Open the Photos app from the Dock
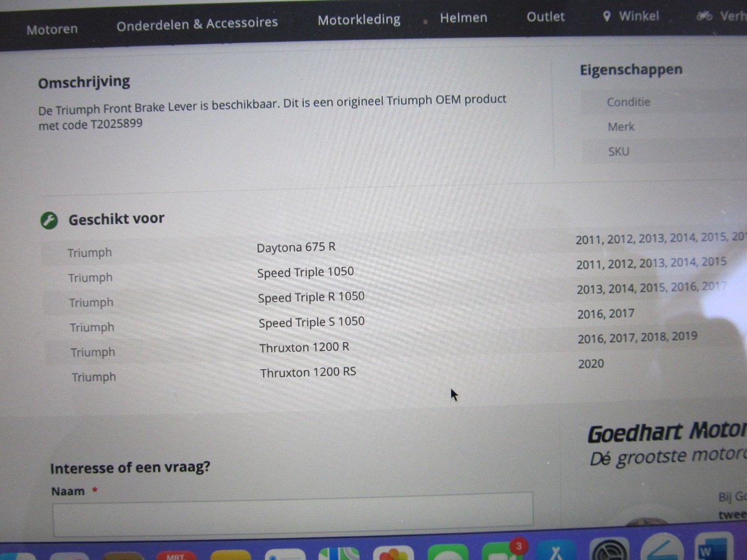Screen dimensions: 747x560 394,554
